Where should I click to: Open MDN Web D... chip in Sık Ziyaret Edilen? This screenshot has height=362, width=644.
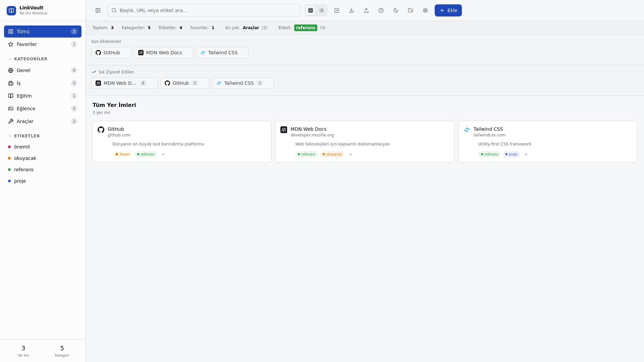click(x=124, y=83)
